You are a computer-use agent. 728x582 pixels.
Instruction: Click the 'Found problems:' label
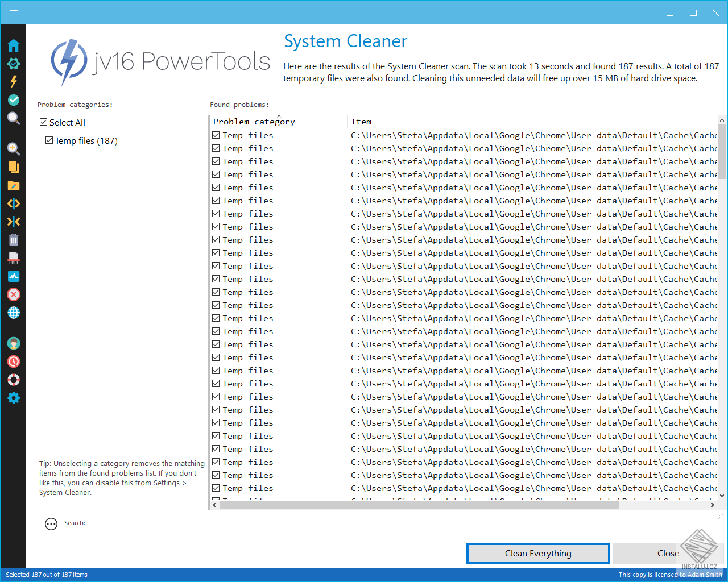[x=239, y=105]
